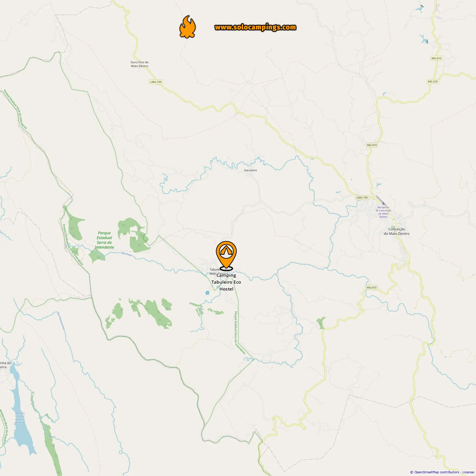Click the blue shelter icon near Tabuleiro
Viewport: 476px width, 476px height.
point(207,293)
